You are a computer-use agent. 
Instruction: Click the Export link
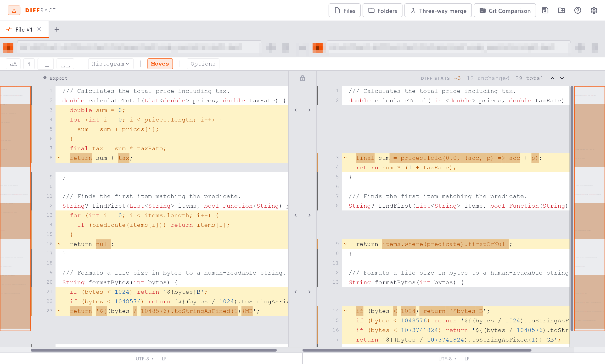click(x=55, y=78)
